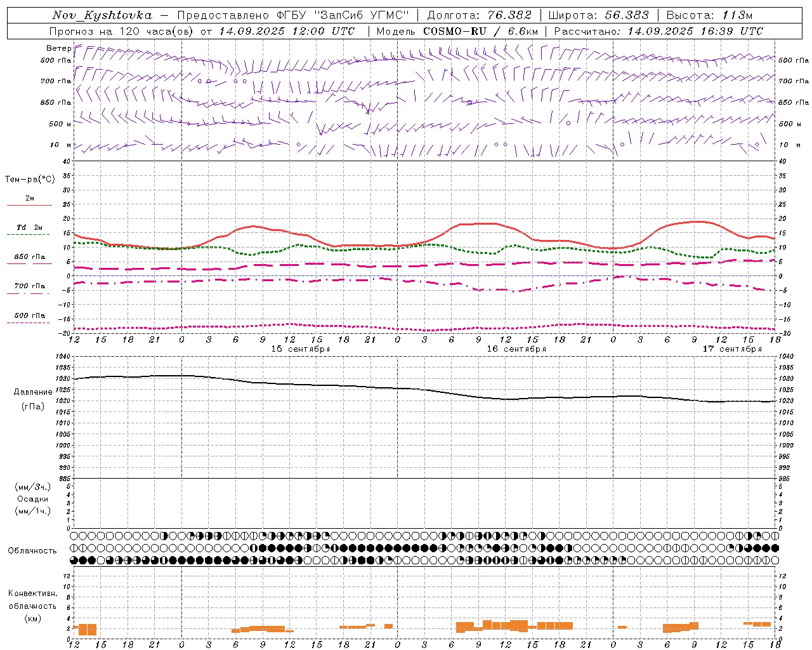Click the forecast start time 14.09.2025 12:00 UTC

[287, 31]
